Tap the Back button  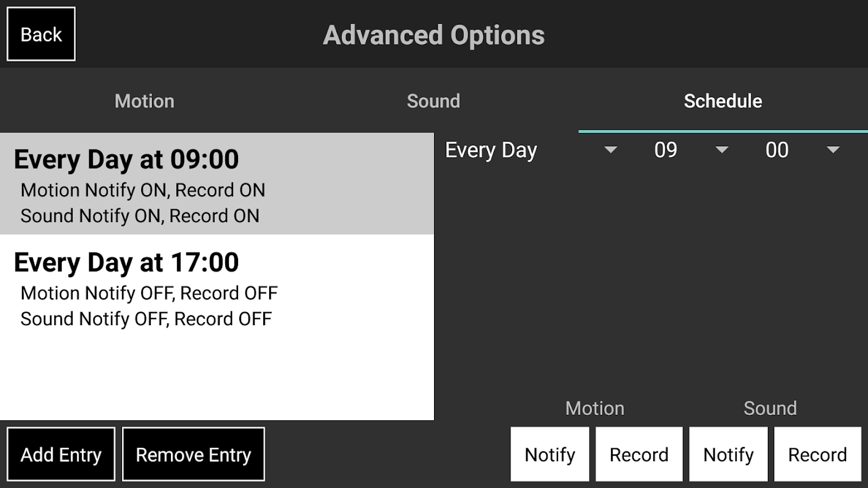click(x=41, y=34)
